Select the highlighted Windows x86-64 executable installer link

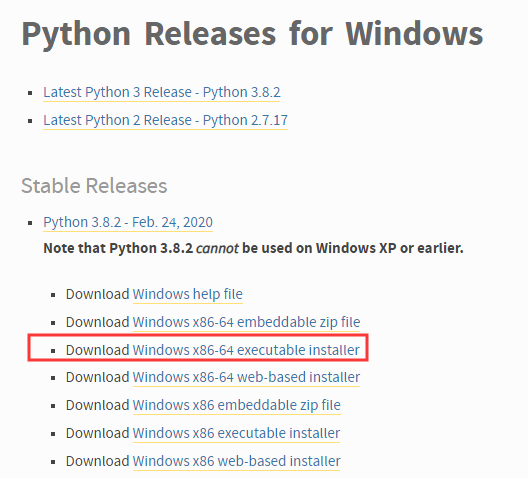(246, 350)
